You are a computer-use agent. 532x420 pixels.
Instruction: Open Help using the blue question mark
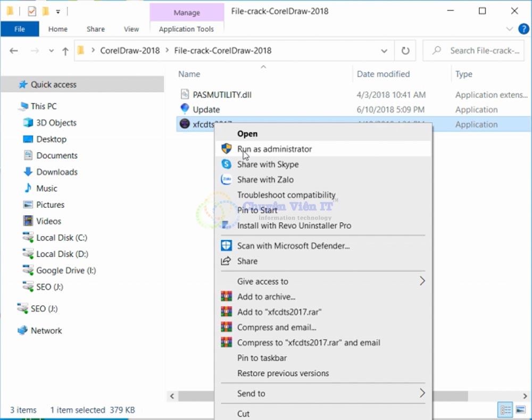tap(523, 29)
